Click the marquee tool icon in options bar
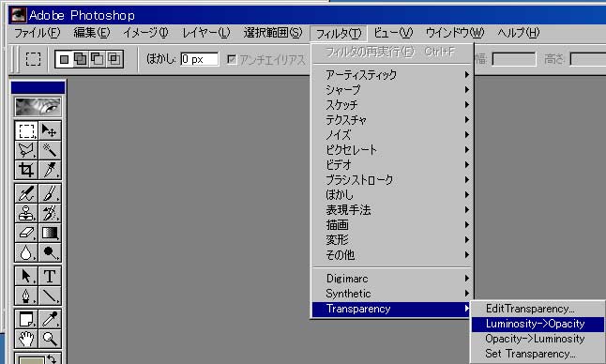Viewport: 606px width, 364px height. click(33, 59)
